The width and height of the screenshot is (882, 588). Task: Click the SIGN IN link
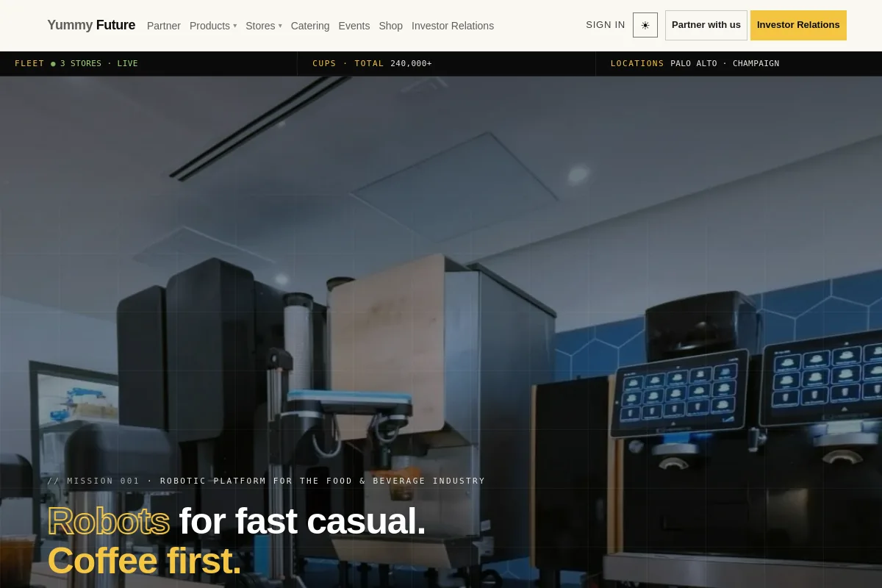click(606, 25)
